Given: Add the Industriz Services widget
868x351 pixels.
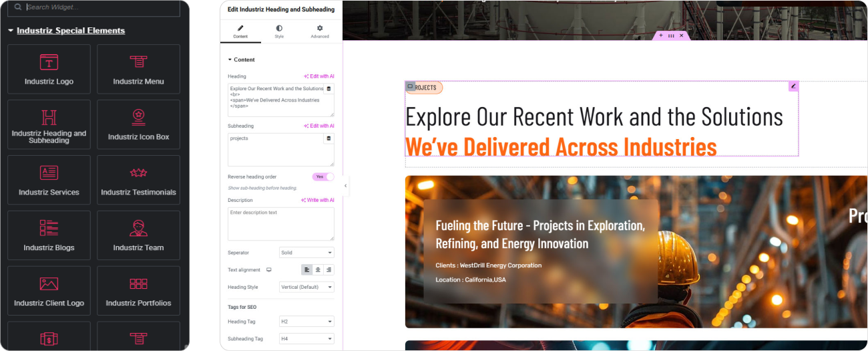Looking at the screenshot, I should [x=49, y=181].
